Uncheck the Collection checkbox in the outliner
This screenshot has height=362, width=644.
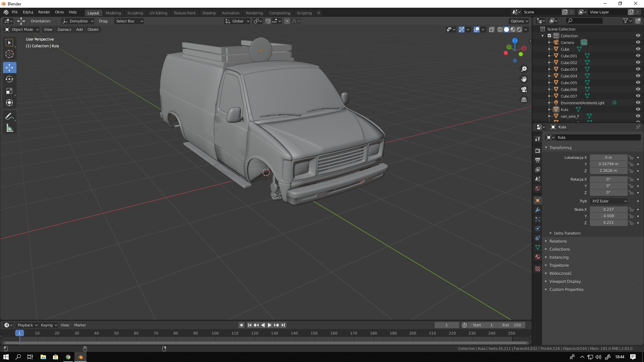[549, 36]
